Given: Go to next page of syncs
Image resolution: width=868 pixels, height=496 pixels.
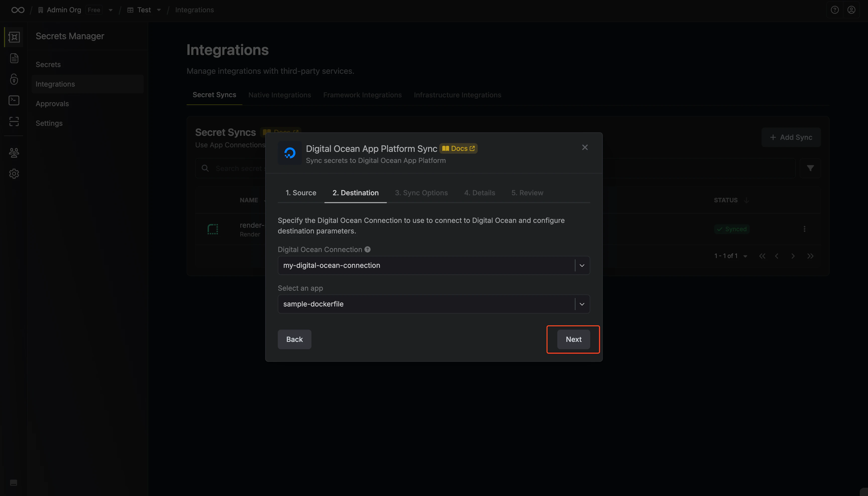Looking at the screenshot, I should coord(793,256).
